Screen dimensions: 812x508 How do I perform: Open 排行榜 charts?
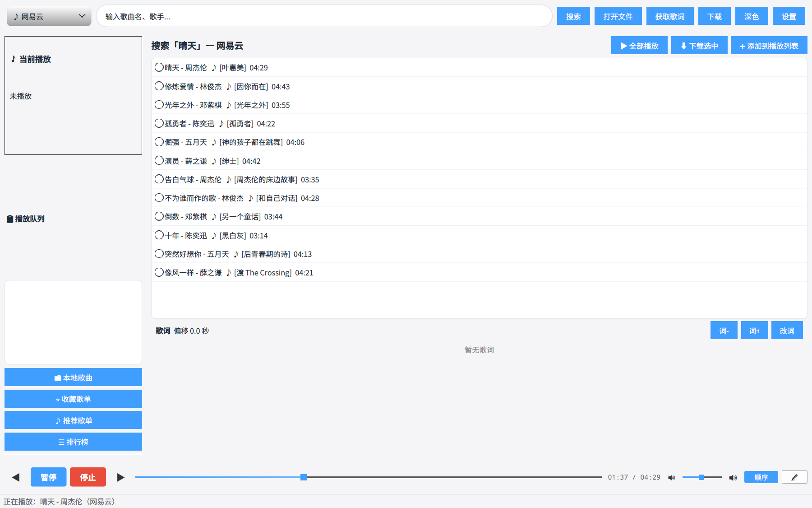(73, 442)
